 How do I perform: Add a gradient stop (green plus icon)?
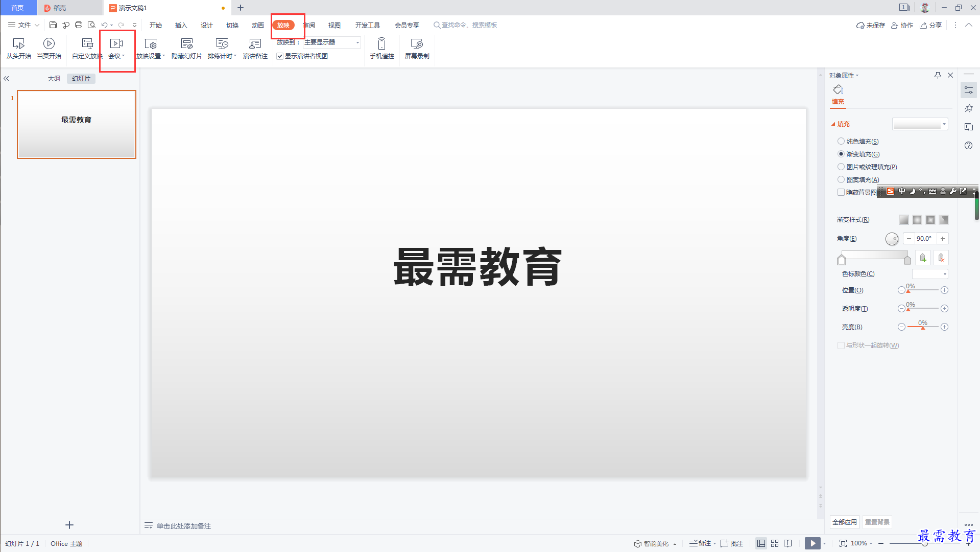coord(923,258)
